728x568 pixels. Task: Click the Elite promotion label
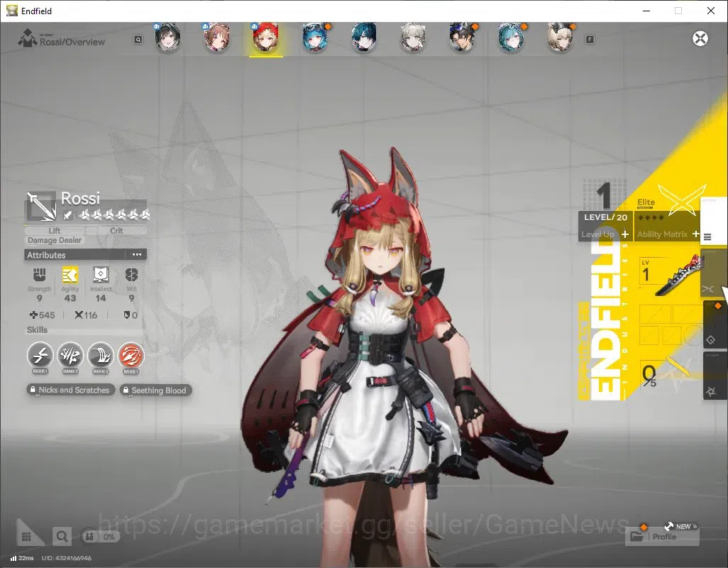(646, 202)
